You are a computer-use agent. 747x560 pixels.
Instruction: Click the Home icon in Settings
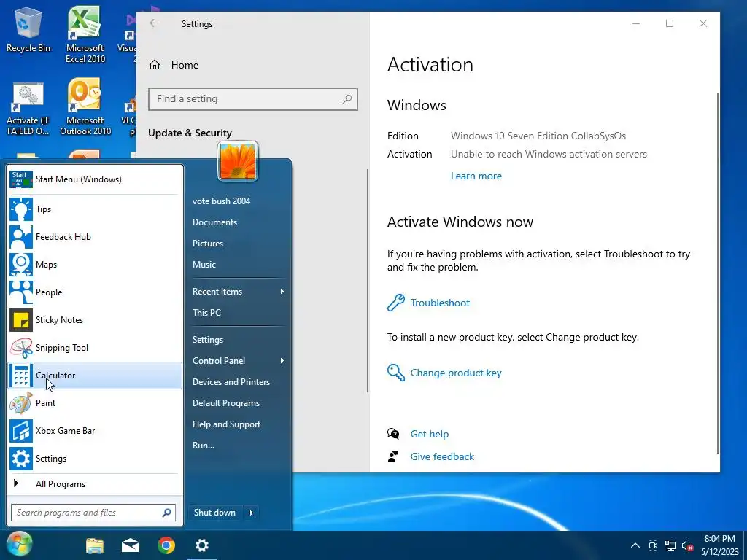click(x=155, y=65)
